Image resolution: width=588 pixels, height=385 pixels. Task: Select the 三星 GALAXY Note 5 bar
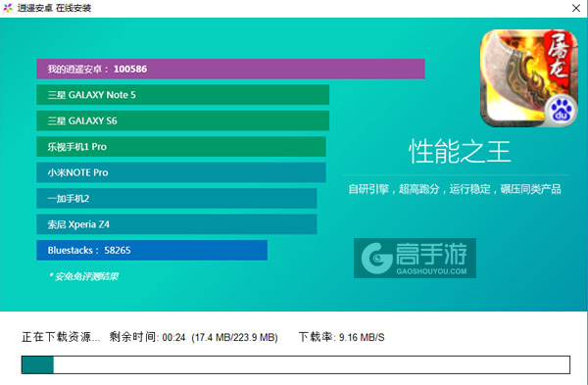point(182,95)
